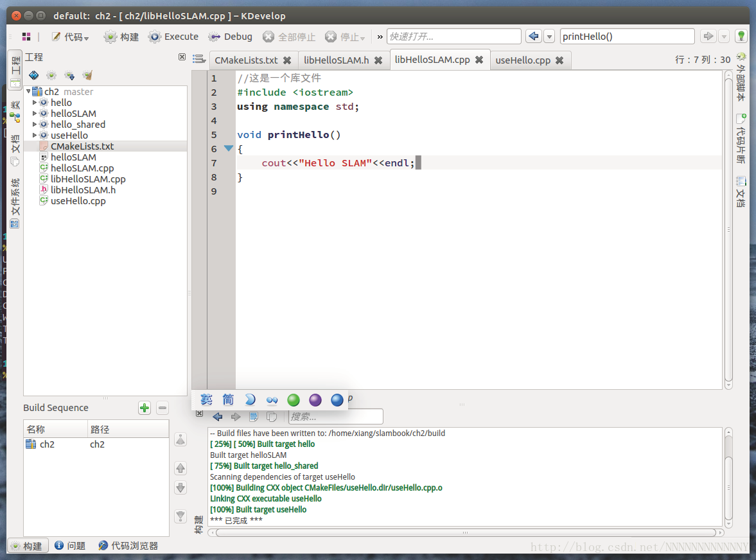This screenshot has width=756, height=560.
Task: Open the 问题 problems bottom tab
Action: tap(70, 545)
